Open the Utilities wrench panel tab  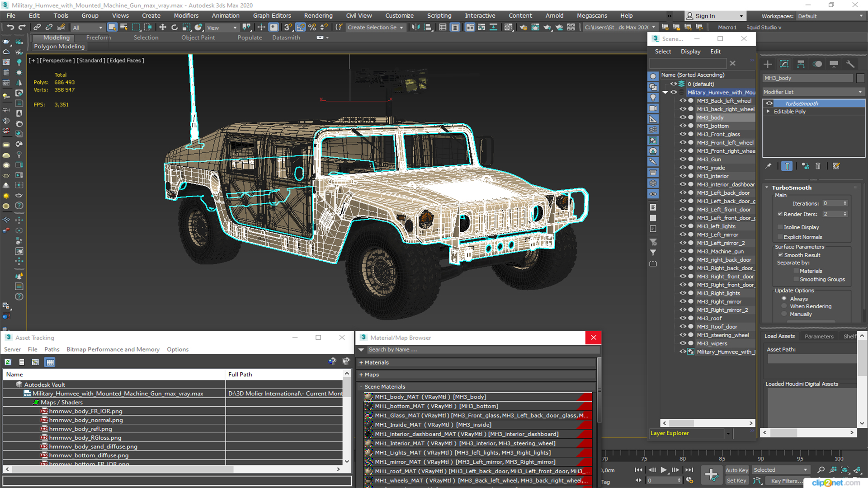tap(850, 64)
